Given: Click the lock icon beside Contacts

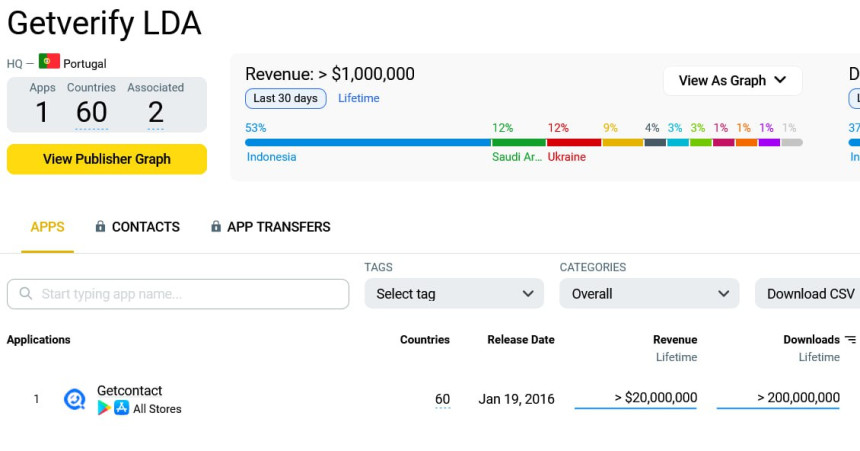Looking at the screenshot, I should [100, 227].
